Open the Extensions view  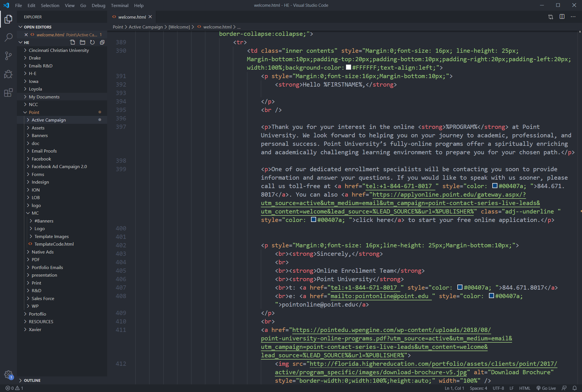pyautogui.click(x=8, y=93)
